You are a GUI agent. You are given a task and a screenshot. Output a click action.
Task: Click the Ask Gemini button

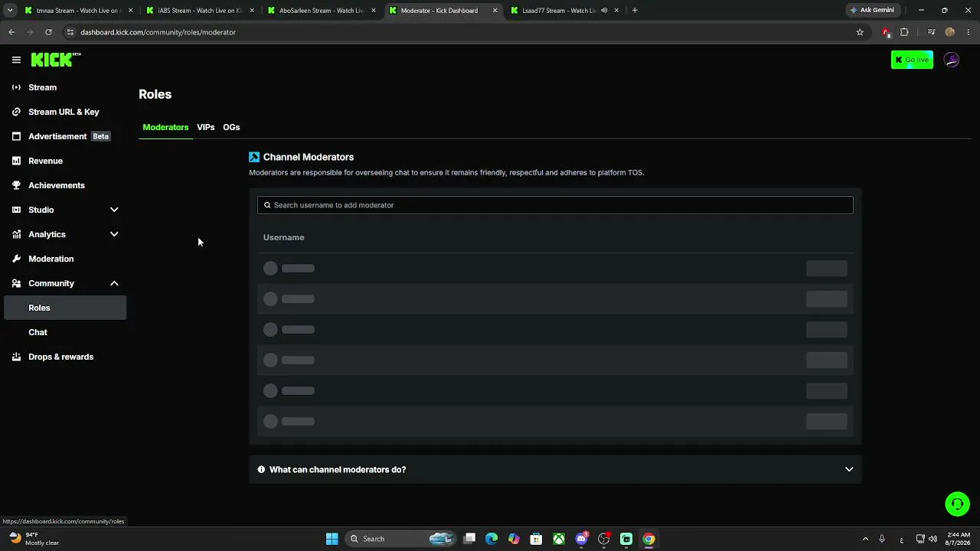click(x=871, y=11)
